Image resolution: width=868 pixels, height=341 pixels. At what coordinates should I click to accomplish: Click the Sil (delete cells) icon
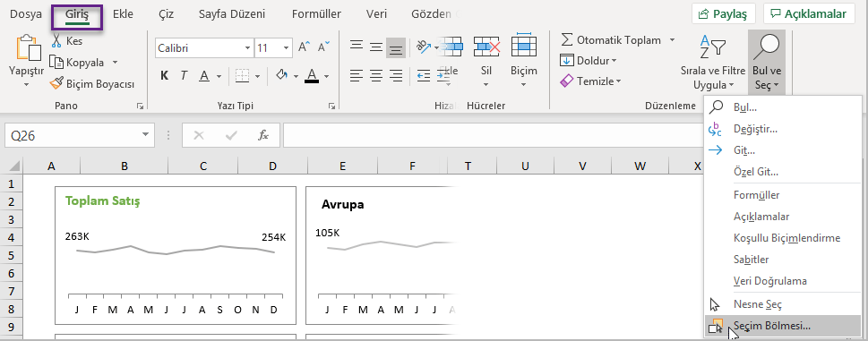click(x=487, y=47)
